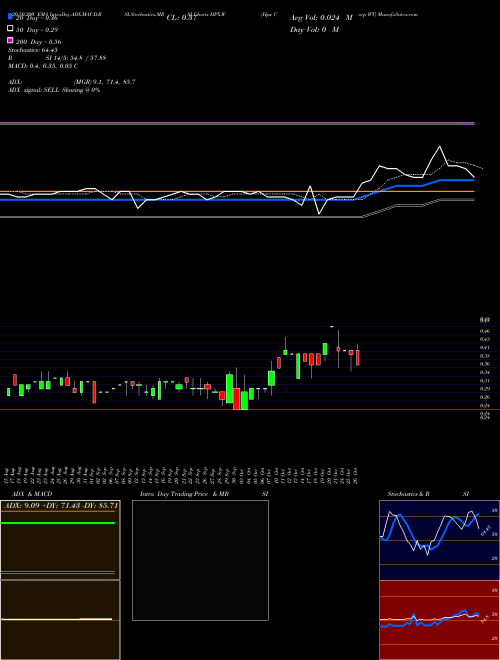Click the 'MACD: 0.4, 0.35, 0.05 C' line
The image size is (500, 660).
43,66
